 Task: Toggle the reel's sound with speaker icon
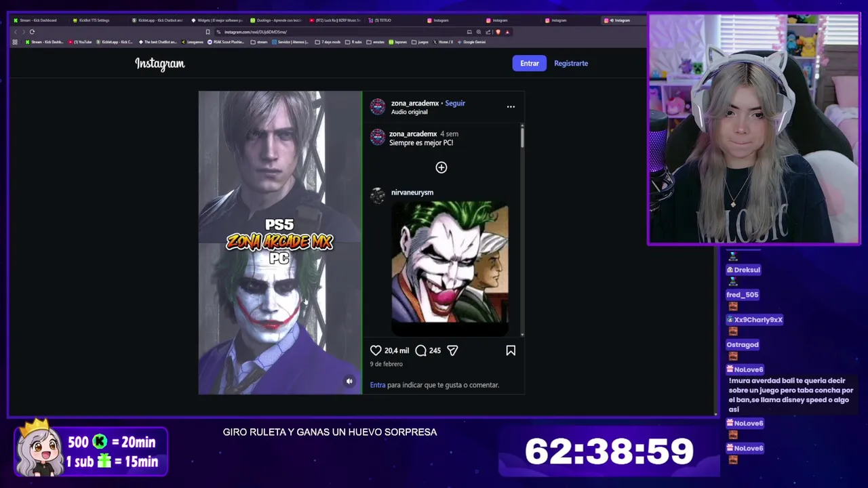click(349, 381)
